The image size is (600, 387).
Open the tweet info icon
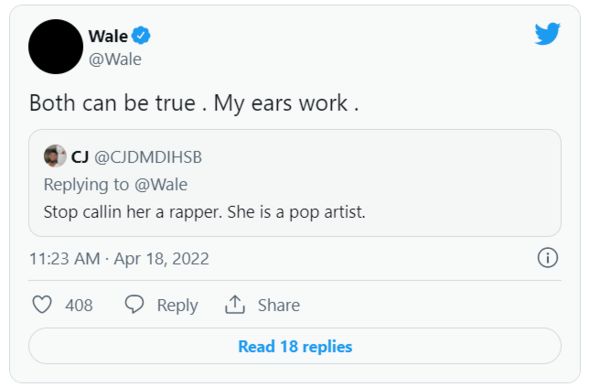(548, 258)
